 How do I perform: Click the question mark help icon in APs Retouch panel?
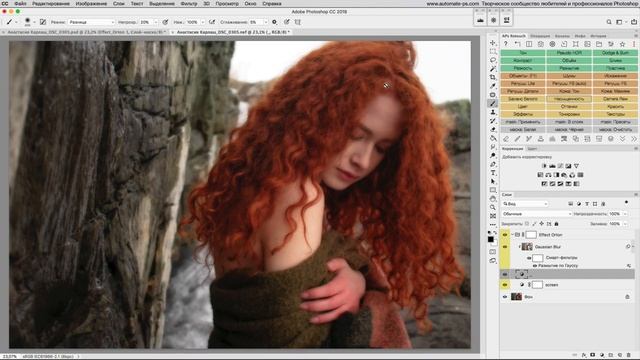click(506, 44)
